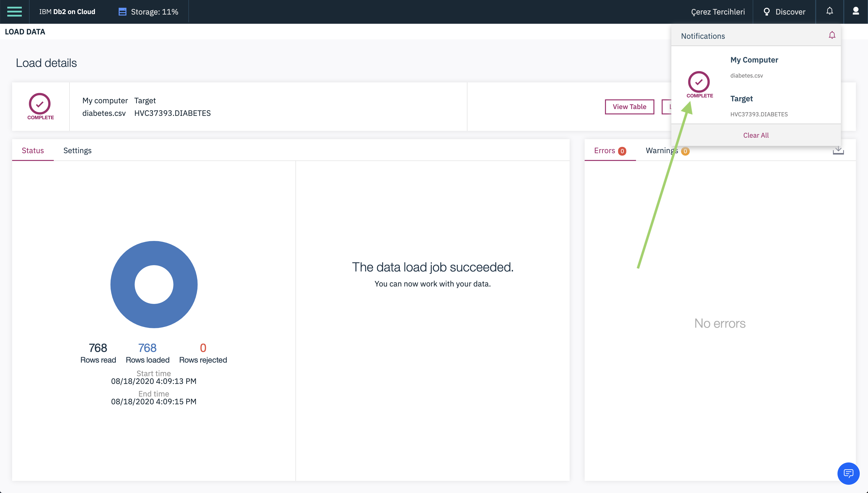Switch to the Settings tab
Screen dimensions: 868x493
(x=77, y=150)
